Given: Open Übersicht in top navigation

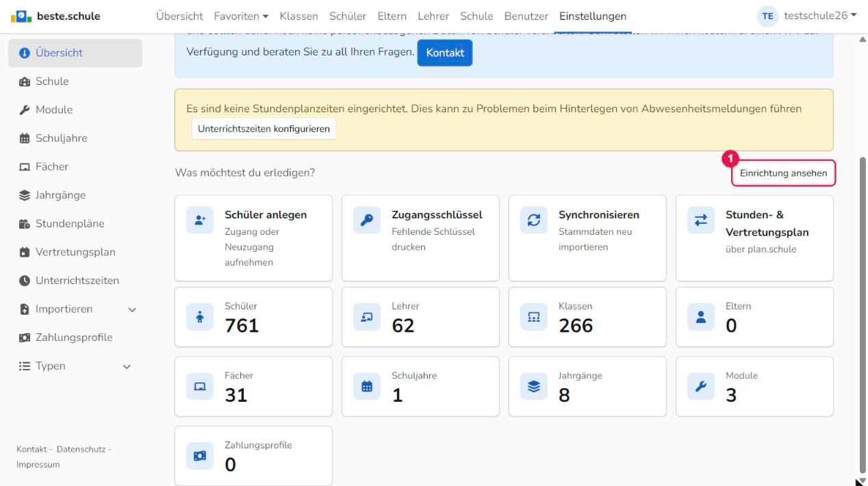Looking at the screenshot, I should 181,16.
